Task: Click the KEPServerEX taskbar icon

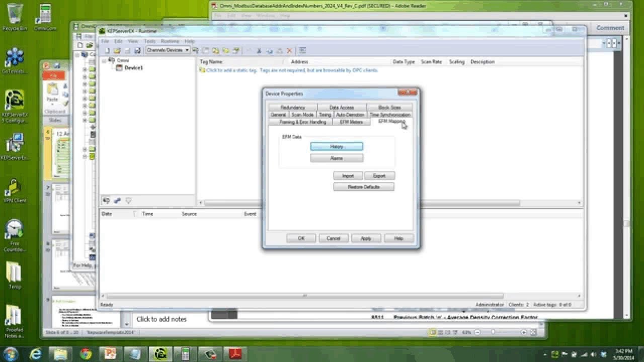Action: coord(160,354)
